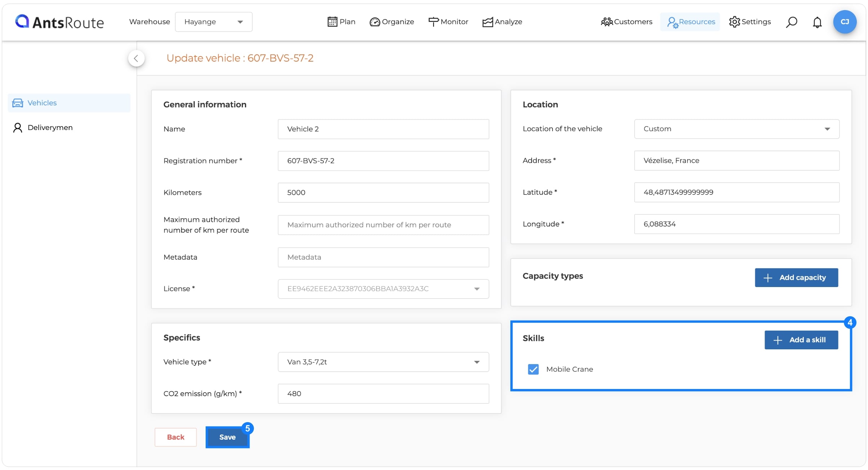Focus the Latitude field

737,192
